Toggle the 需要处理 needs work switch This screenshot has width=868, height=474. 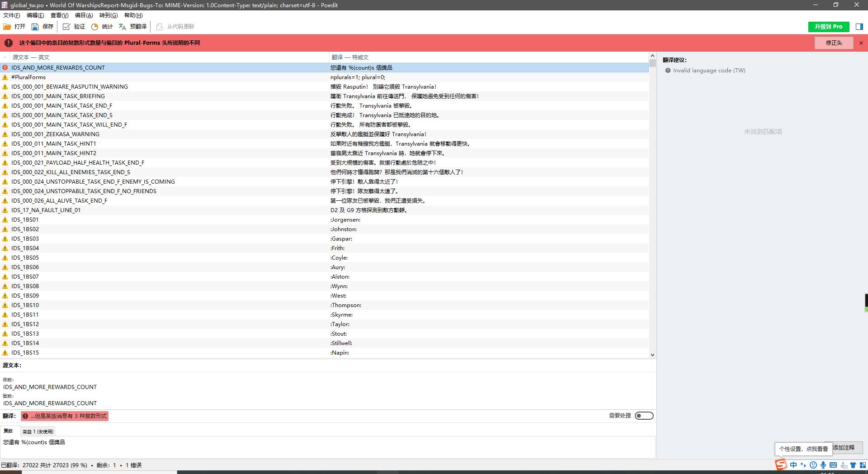[644, 416]
